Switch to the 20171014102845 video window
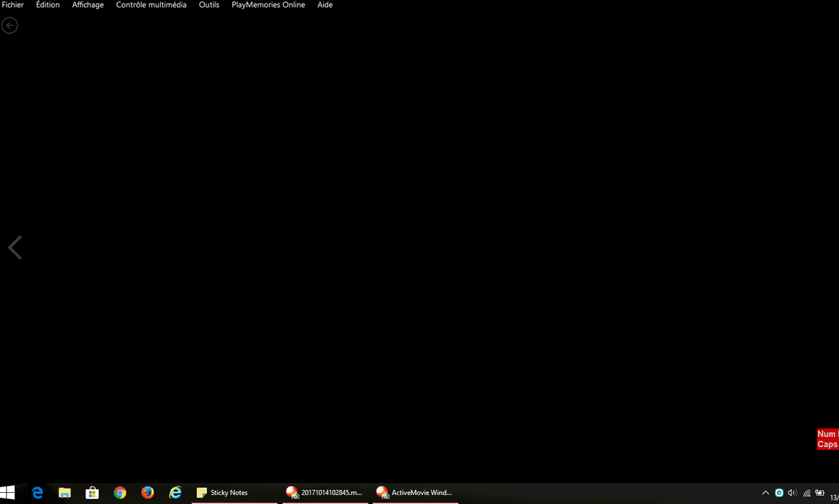This screenshot has height=504, width=839. coord(325,492)
